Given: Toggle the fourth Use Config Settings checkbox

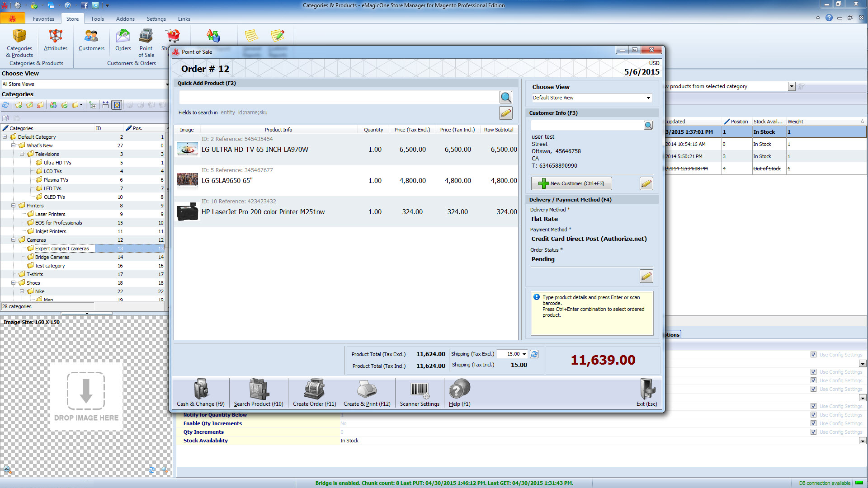Looking at the screenshot, I should (x=813, y=389).
